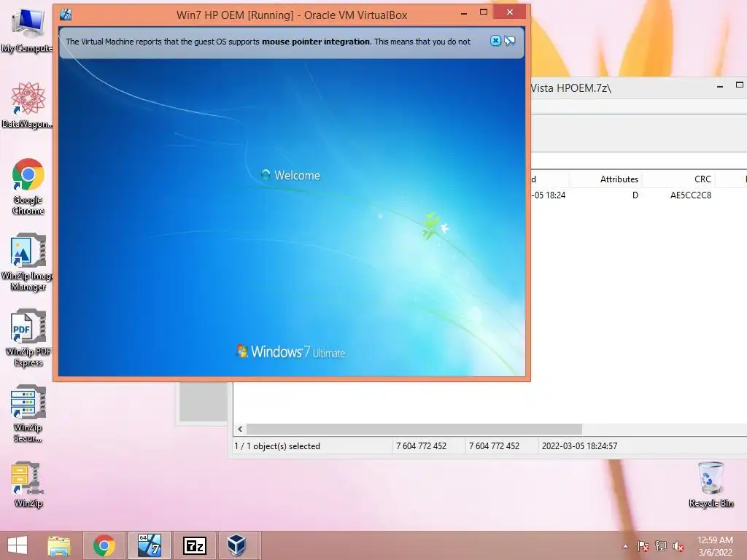Open the Action Center flag icon

coord(643,546)
